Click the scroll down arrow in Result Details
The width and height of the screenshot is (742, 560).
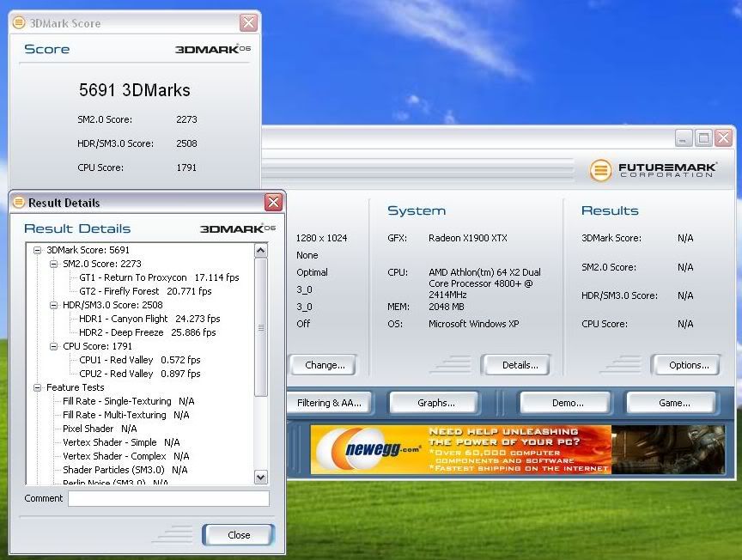[261, 477]
